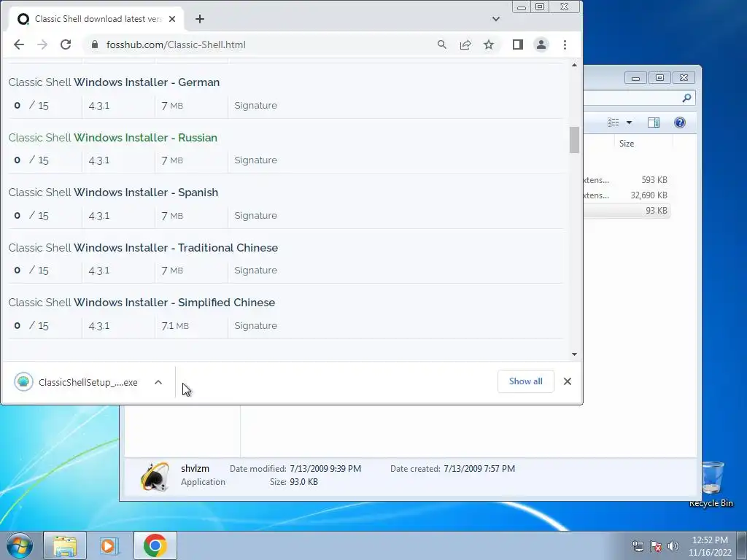Viewport: 747px width, 560px height.
Task: Open the Recycle Bin on desktop
Action: [x=712, y=484]
